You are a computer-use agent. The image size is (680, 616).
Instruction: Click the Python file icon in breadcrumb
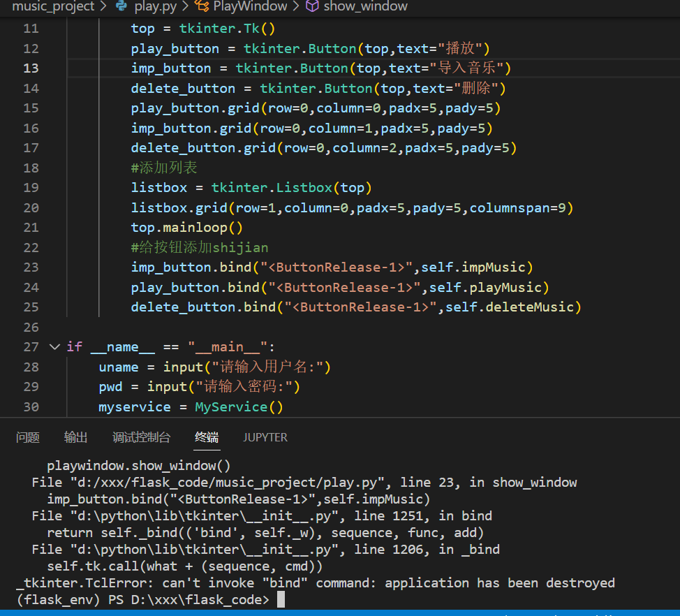[x=122, y=6]
